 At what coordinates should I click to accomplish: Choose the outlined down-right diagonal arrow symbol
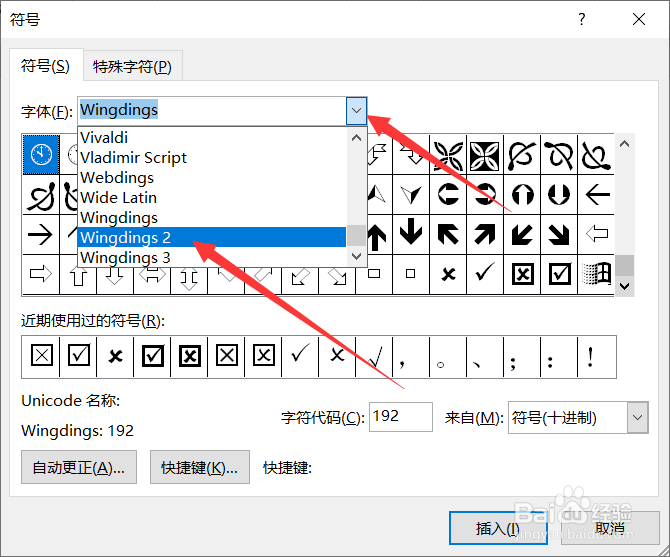click(x=337, y=277)
